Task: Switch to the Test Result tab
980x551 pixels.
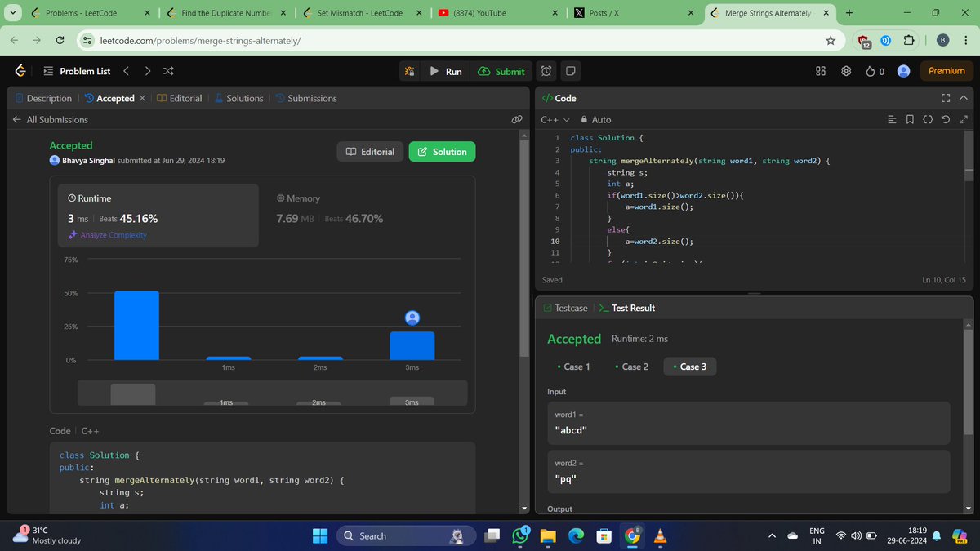Action: tap(626, 308)
